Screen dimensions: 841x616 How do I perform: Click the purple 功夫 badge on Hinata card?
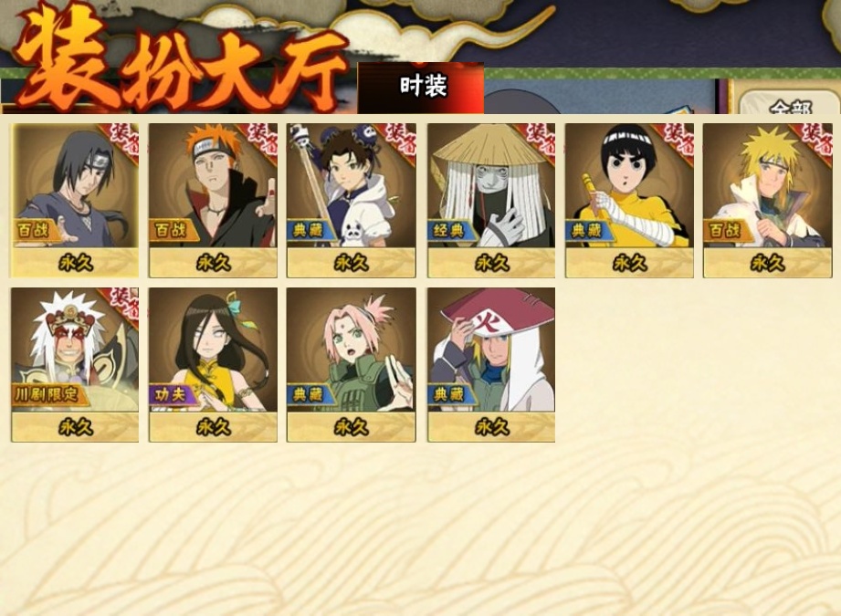[x=171, y=395]
